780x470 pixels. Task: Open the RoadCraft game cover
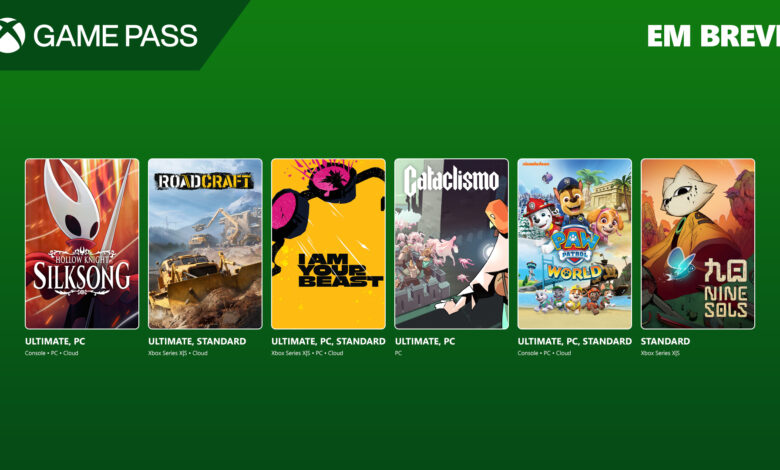pyautogui.click(x=205, y=244)
